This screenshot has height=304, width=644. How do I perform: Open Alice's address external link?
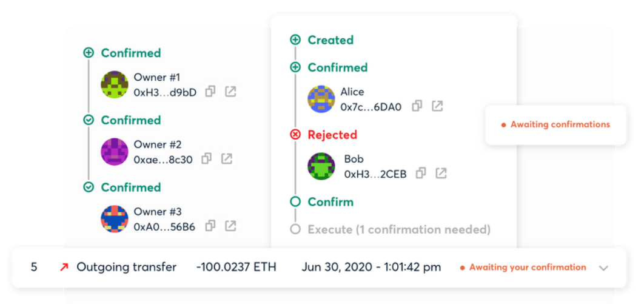click(437, 106)
